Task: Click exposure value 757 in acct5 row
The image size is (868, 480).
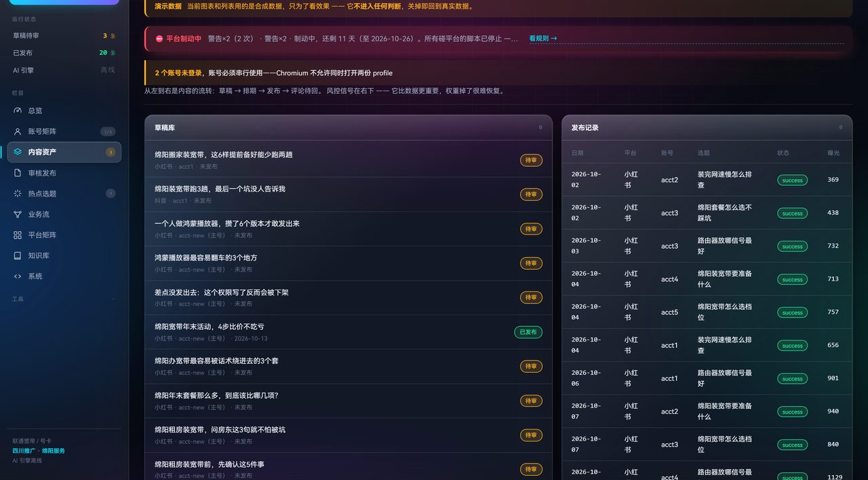Action: [x=833, y=312]
